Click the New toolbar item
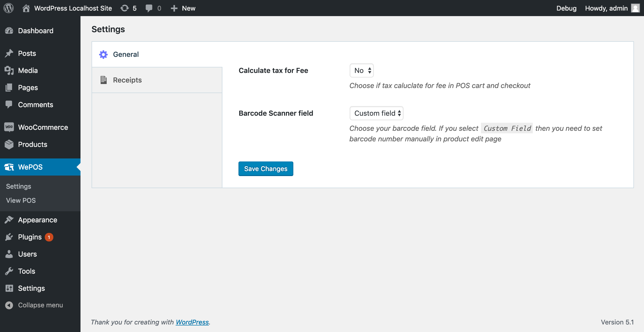 tap(188, 8)
